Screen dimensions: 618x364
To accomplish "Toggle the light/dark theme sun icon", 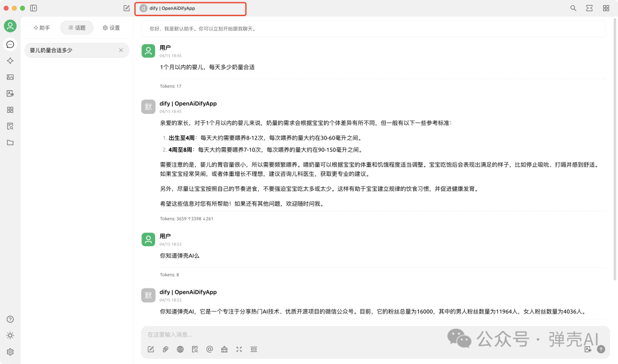I will point(10,335).
